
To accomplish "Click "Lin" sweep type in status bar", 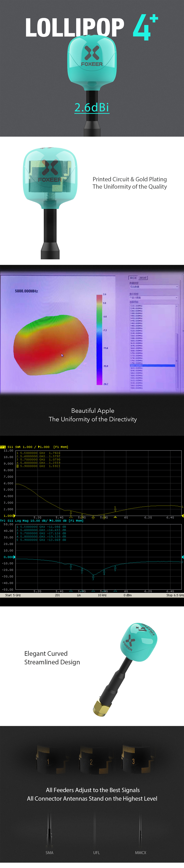I will click(x=79, y=595).
